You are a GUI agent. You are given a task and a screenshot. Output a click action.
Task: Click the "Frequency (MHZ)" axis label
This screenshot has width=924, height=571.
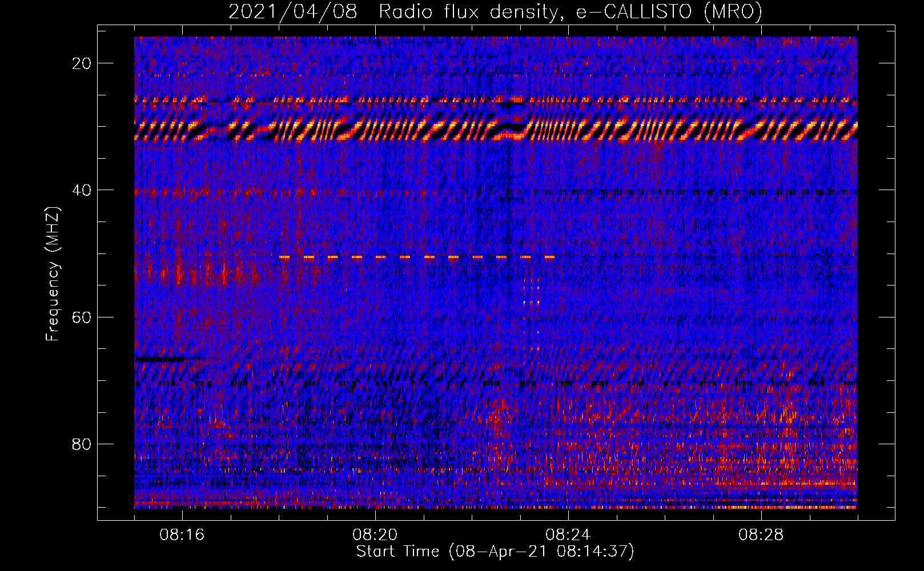coord(53,274)
